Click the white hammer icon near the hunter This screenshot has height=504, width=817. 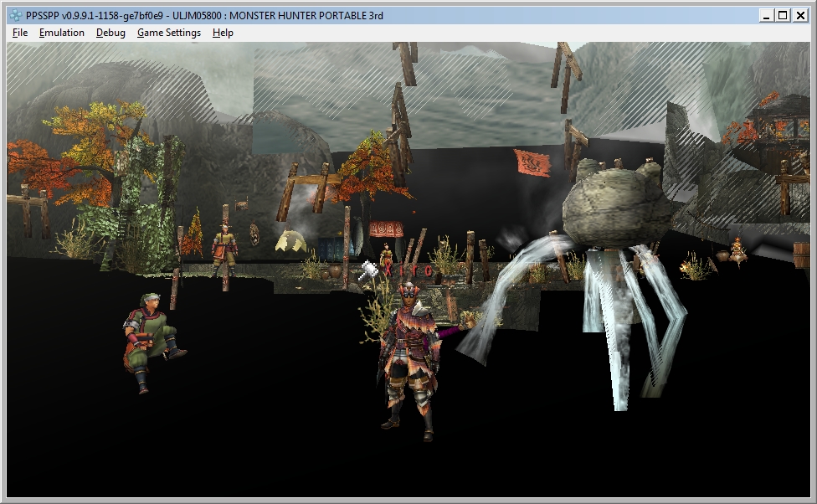(x=367, y=270)
